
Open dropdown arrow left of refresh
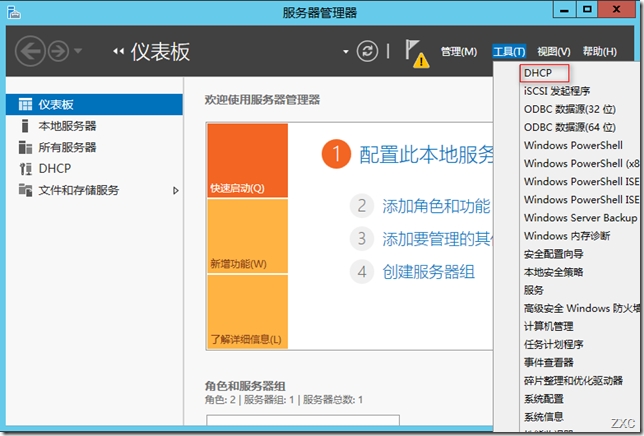tap(346, 52)
